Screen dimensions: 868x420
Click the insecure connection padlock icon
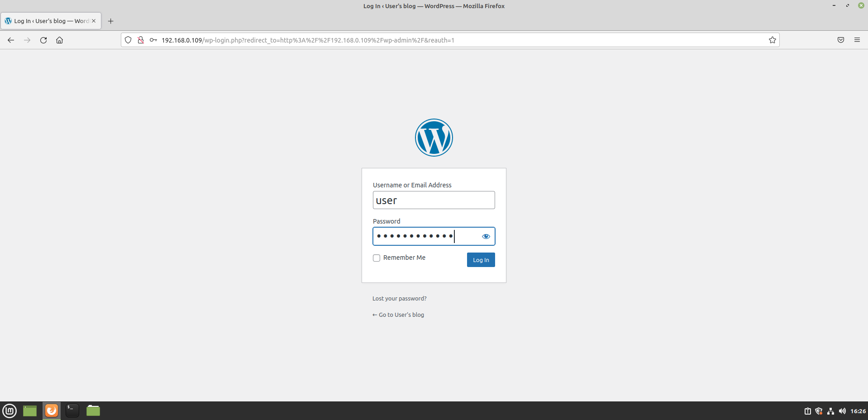pyautogui.click(x=141, y=40)
